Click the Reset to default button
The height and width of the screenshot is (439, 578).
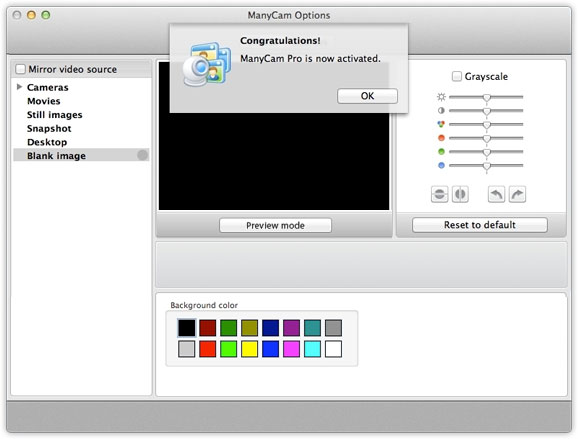pos(480,225)
